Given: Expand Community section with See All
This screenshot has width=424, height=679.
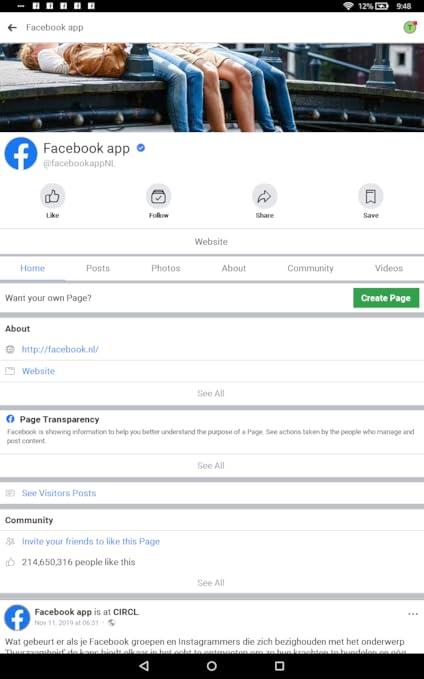Looking at the screenshot, I should click(x=211, y=582).
